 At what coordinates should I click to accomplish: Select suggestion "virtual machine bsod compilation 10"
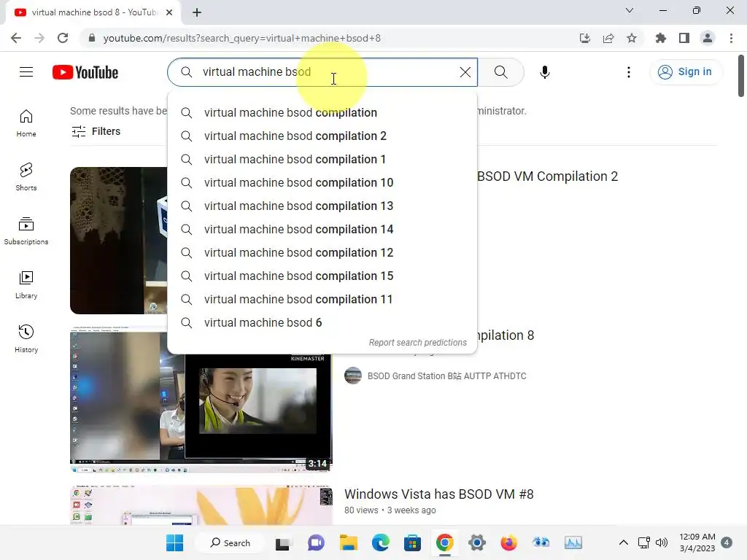322,182
